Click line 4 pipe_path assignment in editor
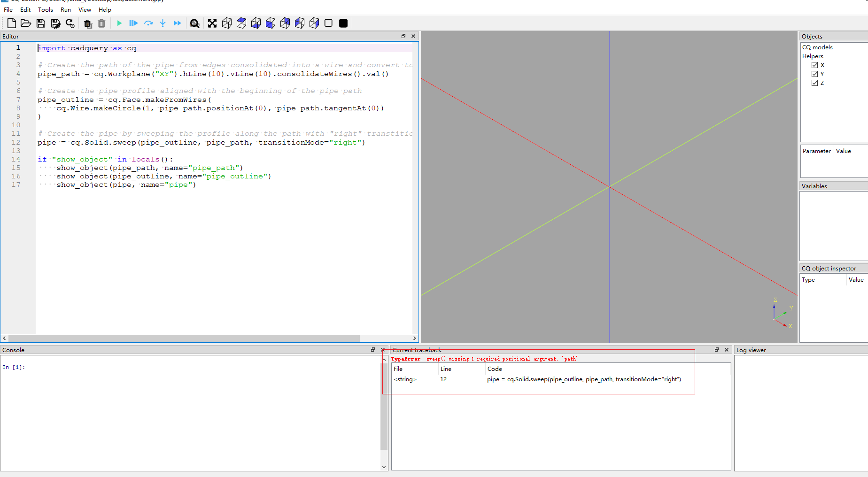The height and width of the screenshot is (477, 868). coord(213,74)
